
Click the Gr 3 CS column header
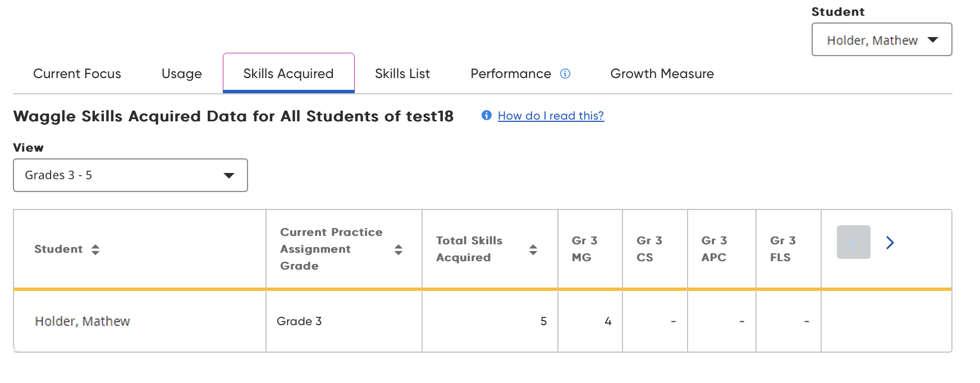tap(649, 249)
